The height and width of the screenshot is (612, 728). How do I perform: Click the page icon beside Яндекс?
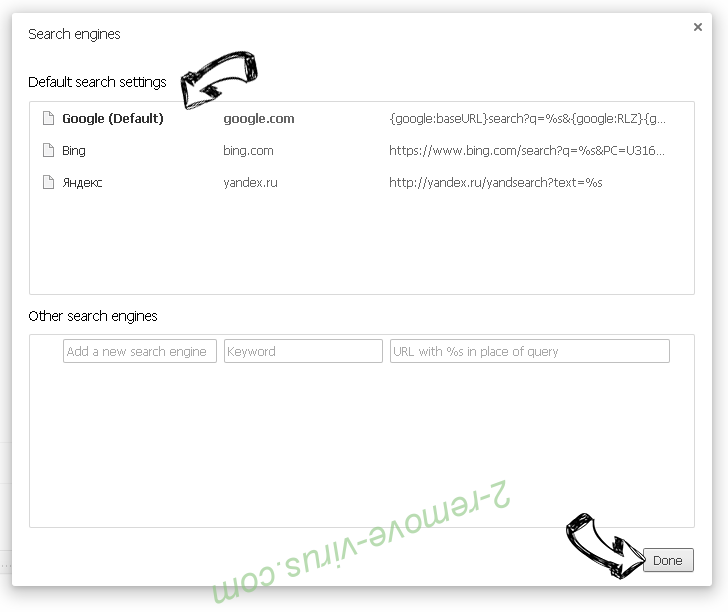48,182
